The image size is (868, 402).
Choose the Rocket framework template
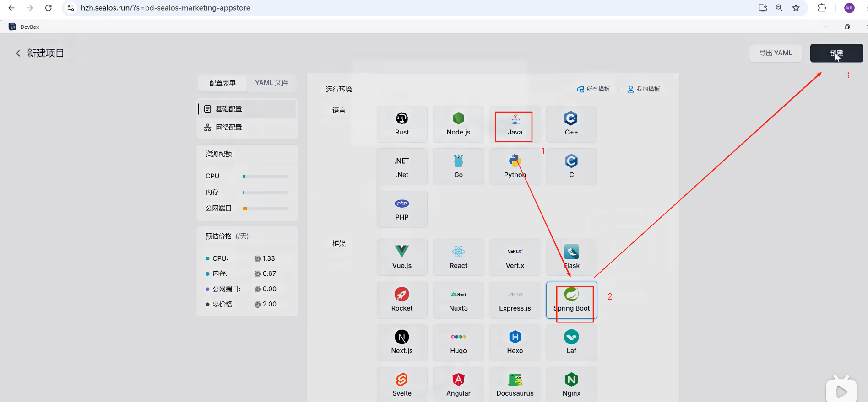pyautogui.click(x=402, y=300)
